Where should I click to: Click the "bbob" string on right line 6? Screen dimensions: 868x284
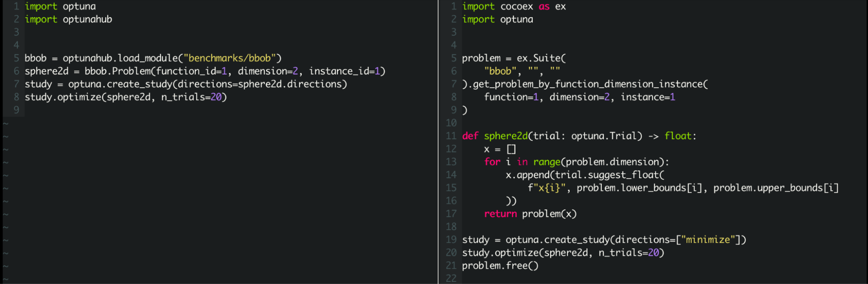coord(500,71)
